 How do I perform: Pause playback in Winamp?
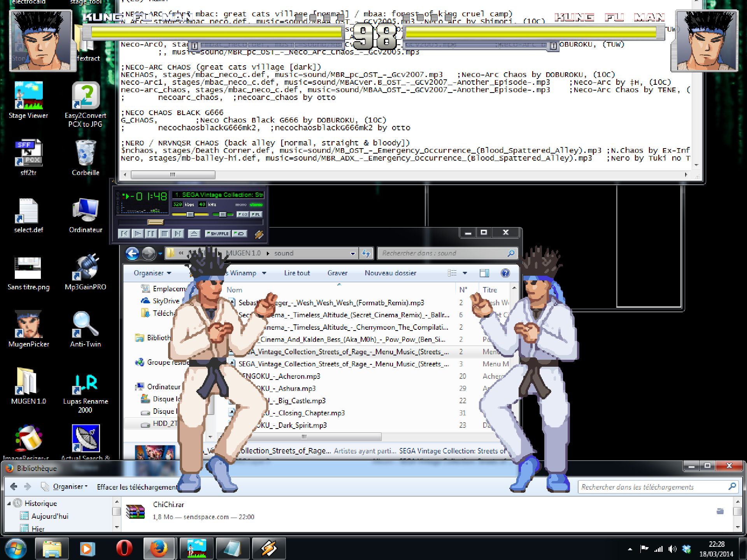coord(151,233)
